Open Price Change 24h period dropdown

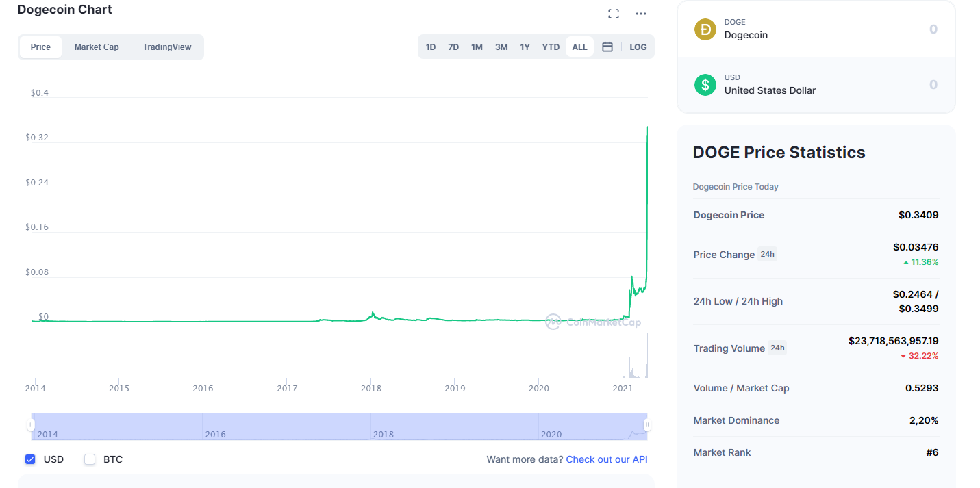767,255
